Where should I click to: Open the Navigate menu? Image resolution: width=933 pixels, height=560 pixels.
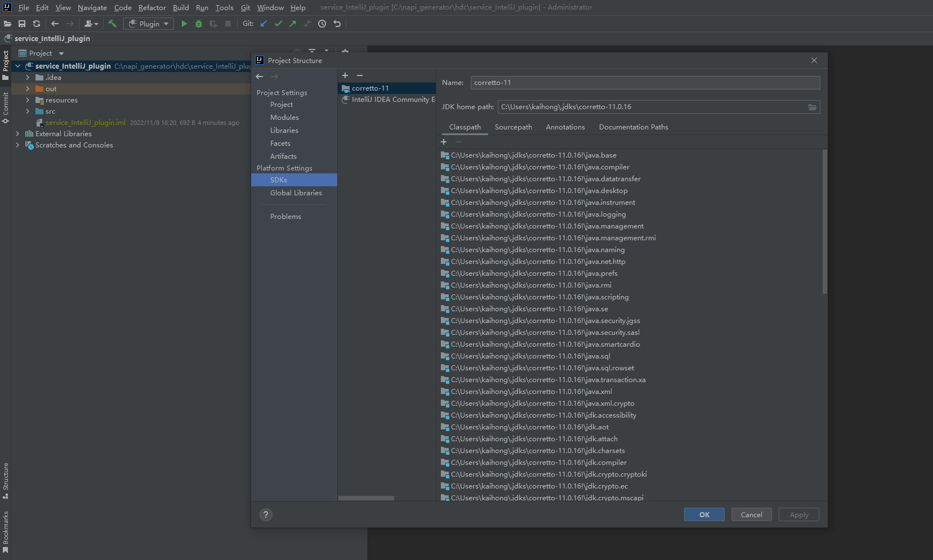(92, 7)
